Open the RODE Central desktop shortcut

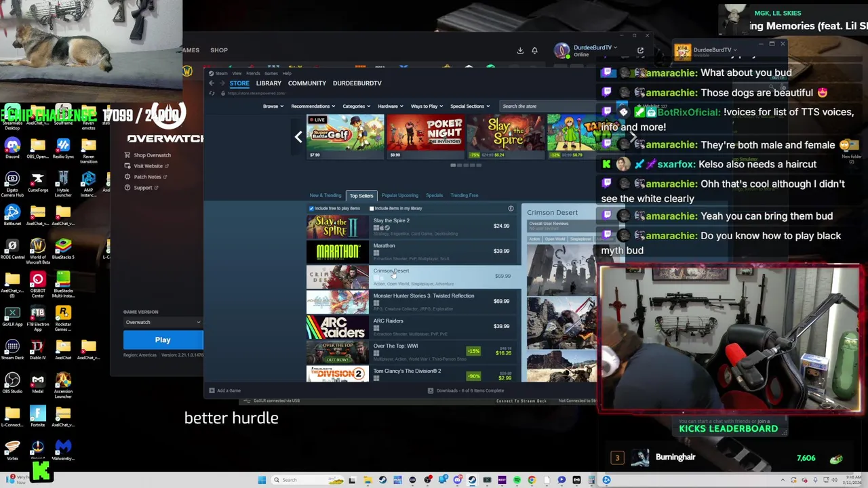[x=12, y=248]
